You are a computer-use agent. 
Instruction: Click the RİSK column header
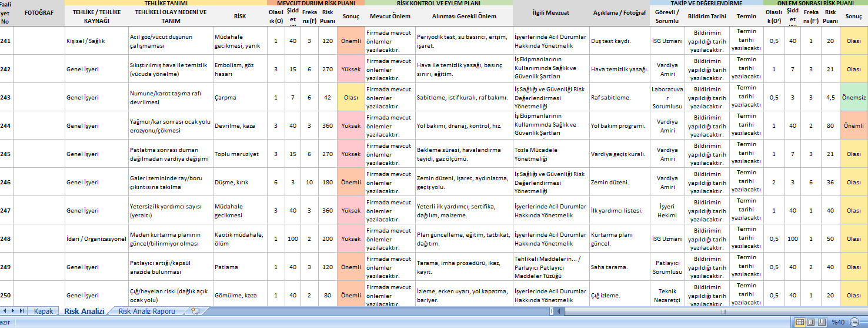(x=239, y=16)
